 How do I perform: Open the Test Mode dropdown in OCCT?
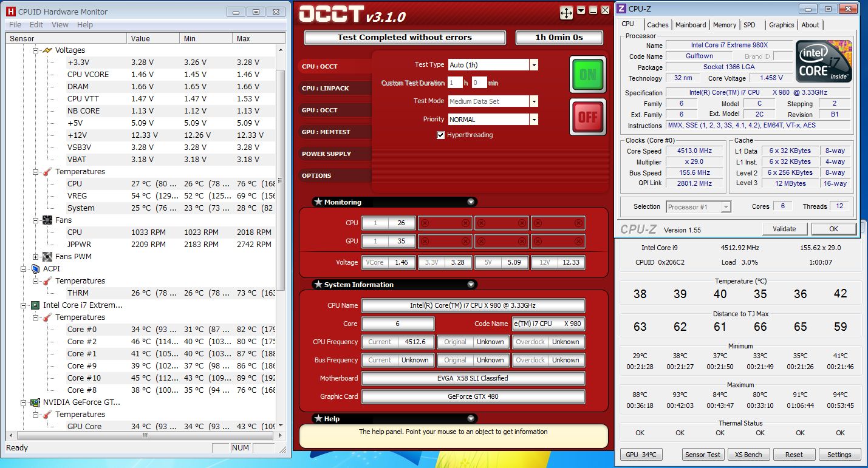coord(533,101)
